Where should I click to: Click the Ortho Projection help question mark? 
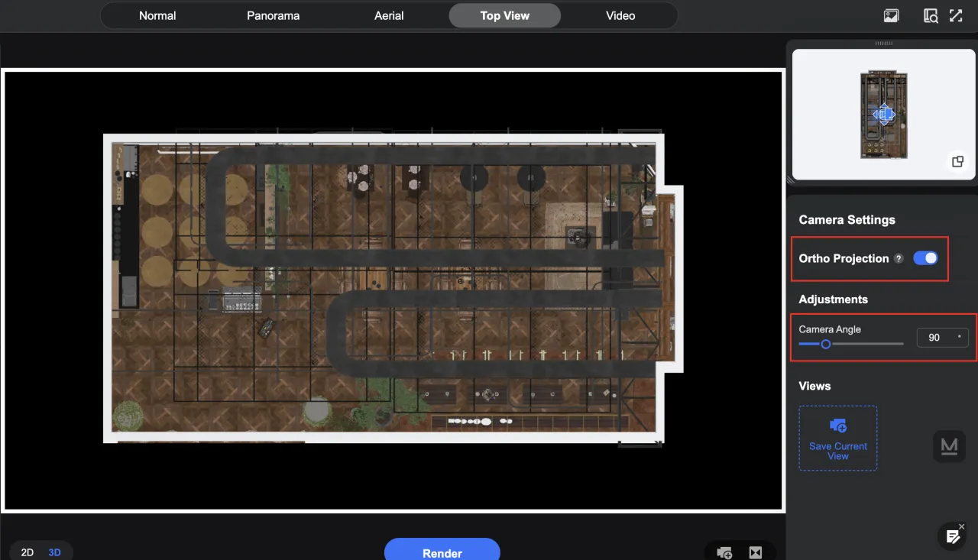[899, 259]
